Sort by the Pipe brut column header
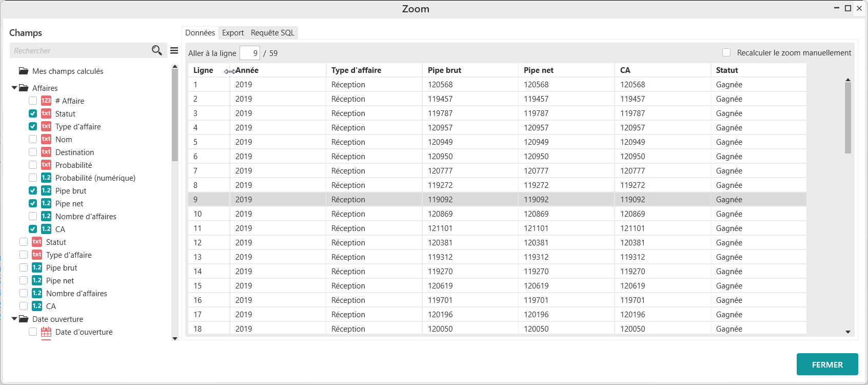 coord(444,70)
